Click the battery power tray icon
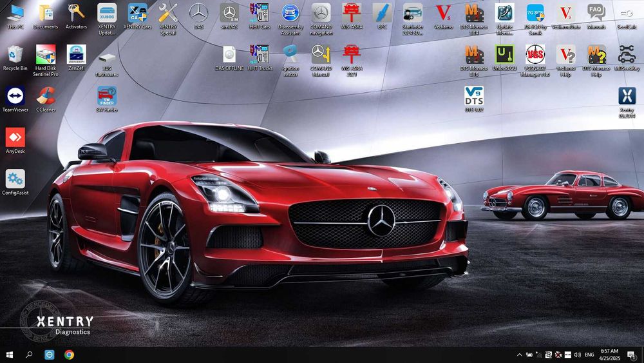644x363 pixels. [x=529, y=355]
